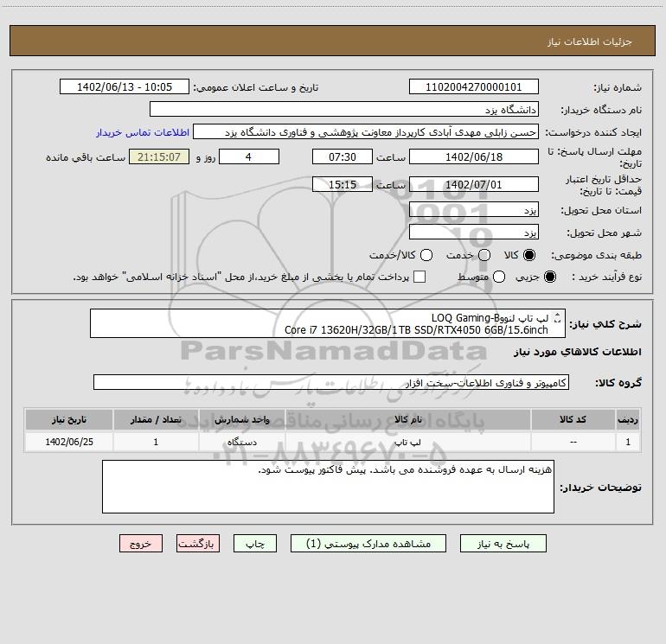Screen dimensions: 666x644
Task: Click the announcement date field 1402/06/13 - 10:05
Action: 125,86
